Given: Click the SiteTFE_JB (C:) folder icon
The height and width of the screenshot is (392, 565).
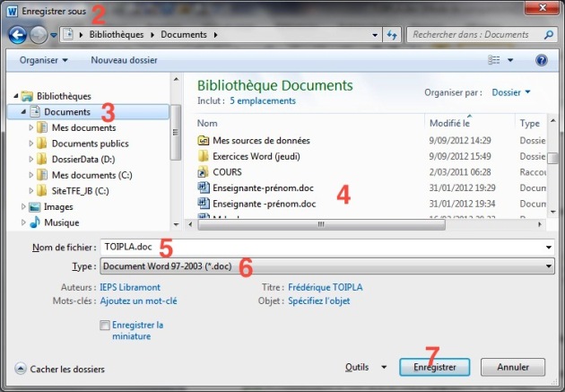Looking at the screenshot, I should pyautogui.click(x=42, y=190).
